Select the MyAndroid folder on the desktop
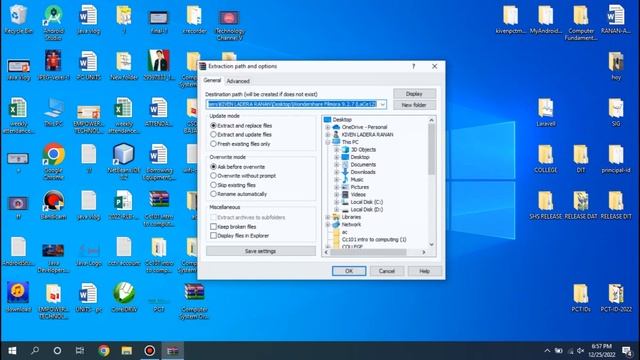This screenshot has width=640, height=360. (x=546, y=20)
